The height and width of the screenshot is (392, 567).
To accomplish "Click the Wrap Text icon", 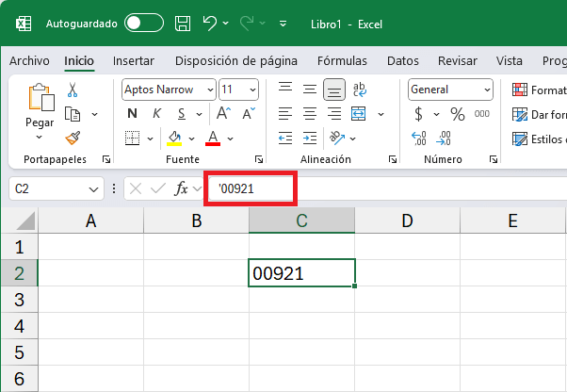I will point(360,90).
